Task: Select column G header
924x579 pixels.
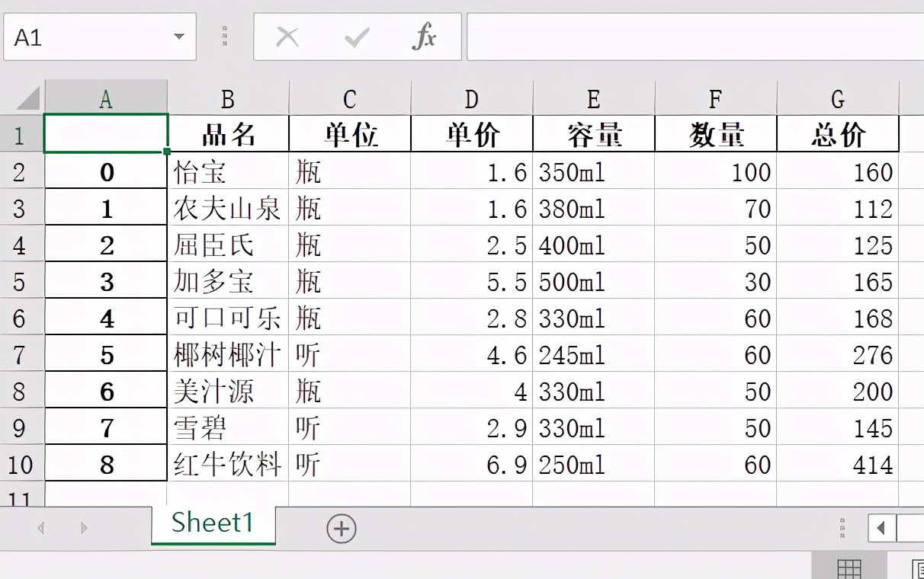Action: point(838,98)
